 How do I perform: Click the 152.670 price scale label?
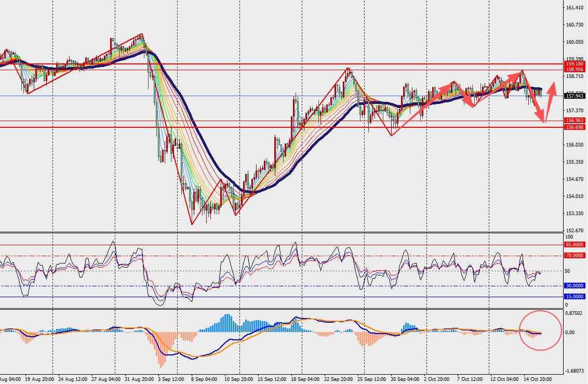574,230
